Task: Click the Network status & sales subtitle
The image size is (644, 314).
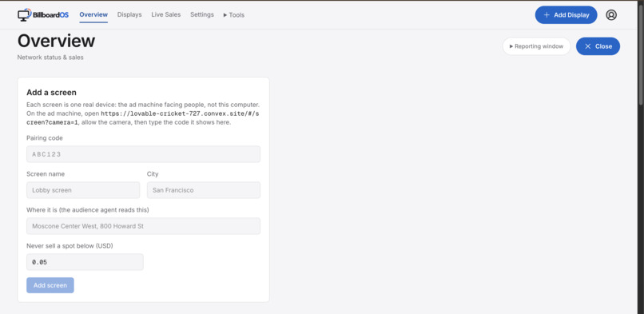Action: tap(50, 58)
